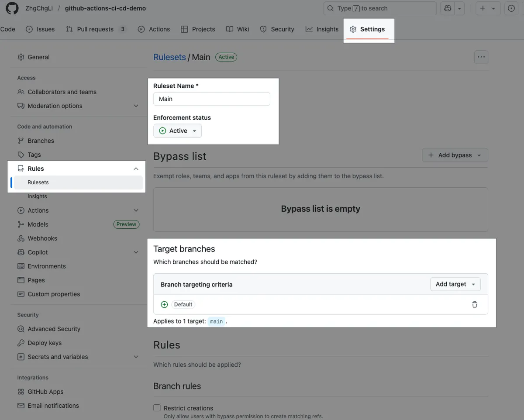Open the three-dot ruleset options menu
The height and width of the screenshot is (420, 524).
481,57
